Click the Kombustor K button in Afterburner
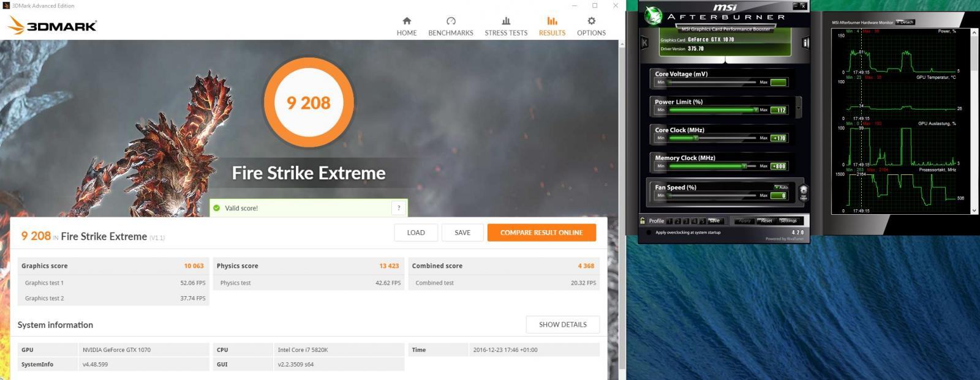Image resolution: width=980 pixels, height=380 pixels. click(644, 42)
